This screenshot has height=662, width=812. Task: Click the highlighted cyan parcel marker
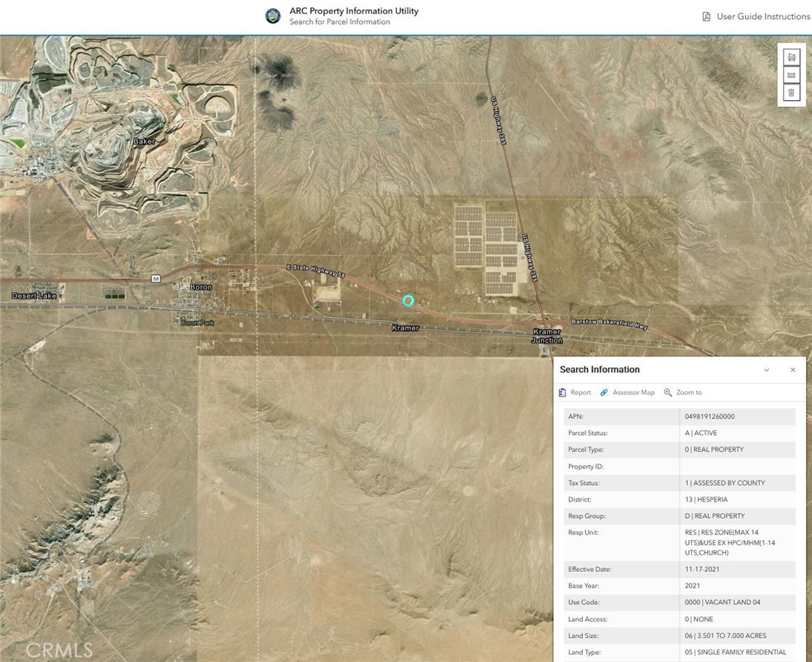[x=408, y=300]
